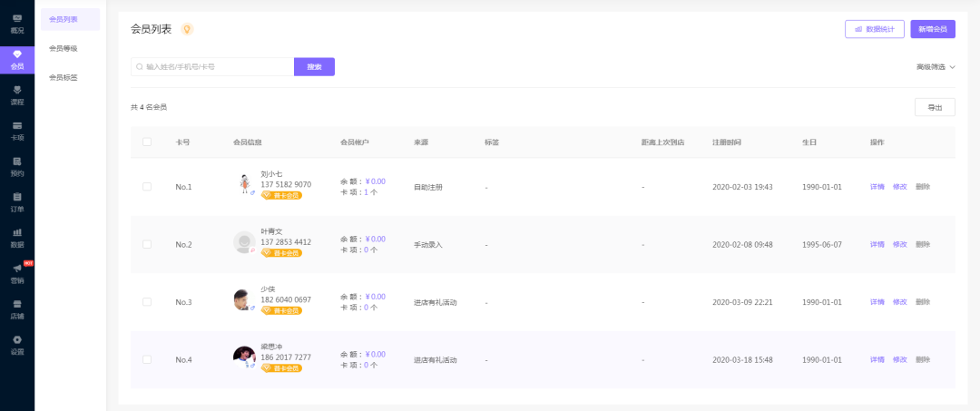
Task: Go to 预约 booking sidebar icon
Action: tap(17, 161)
